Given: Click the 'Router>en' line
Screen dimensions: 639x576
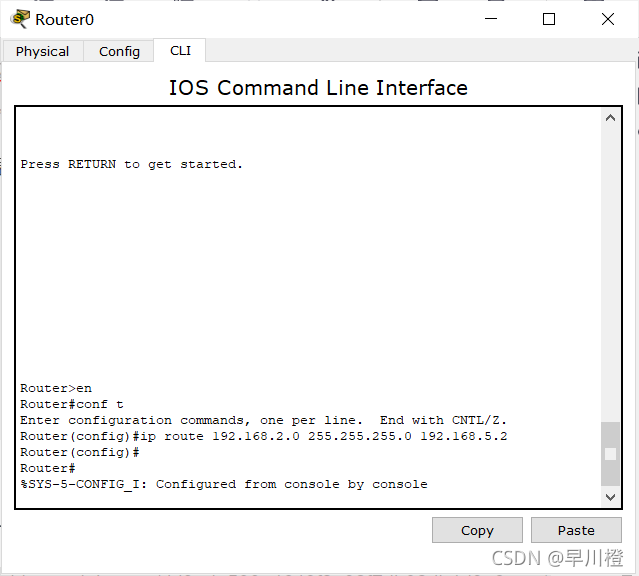Looking at the screenshot, I should tap(56, 388).
